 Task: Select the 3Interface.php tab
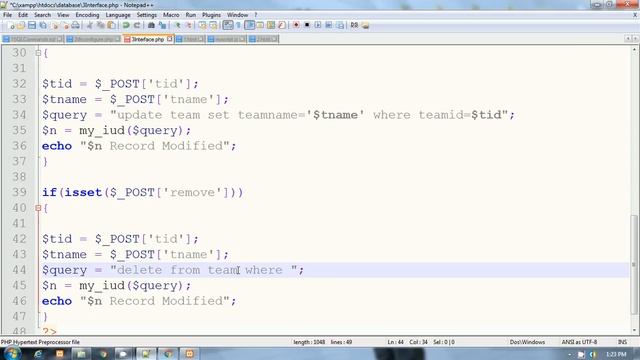pos(148,39)
